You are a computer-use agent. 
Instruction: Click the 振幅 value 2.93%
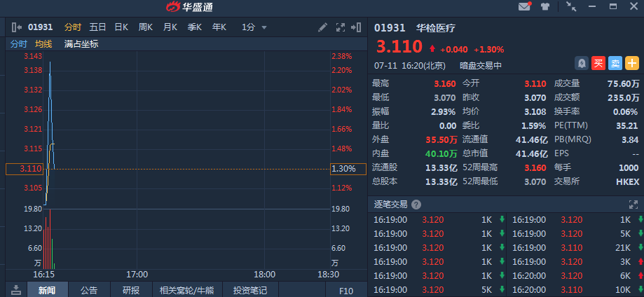pyautogui.click(x=443, y=112)
